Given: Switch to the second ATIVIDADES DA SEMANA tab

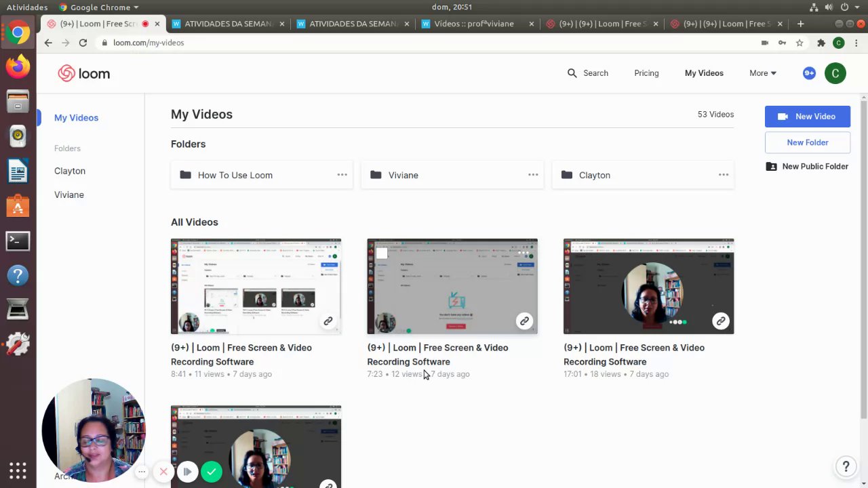Looking at the screenshot, I should 353,24.
